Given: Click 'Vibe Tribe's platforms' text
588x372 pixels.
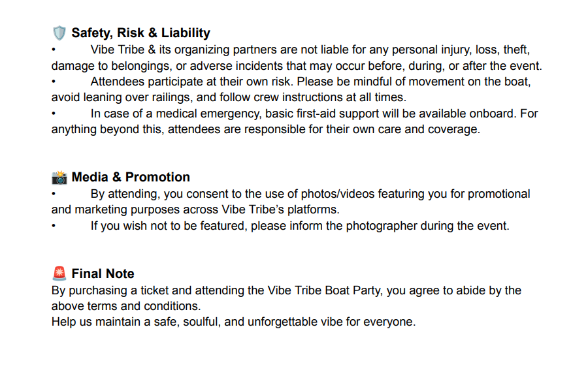Looking at the screenshot, I should 280,209.
